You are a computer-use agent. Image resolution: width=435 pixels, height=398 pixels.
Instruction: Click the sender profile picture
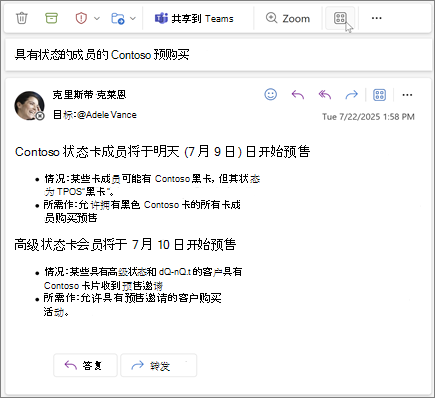pyautogui.click(x=29, y=106)
